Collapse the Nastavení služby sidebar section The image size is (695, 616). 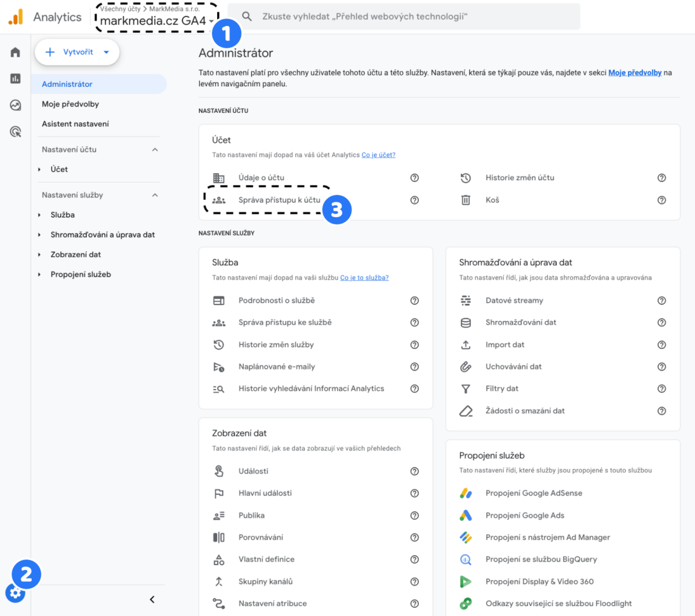click(155, 195)
